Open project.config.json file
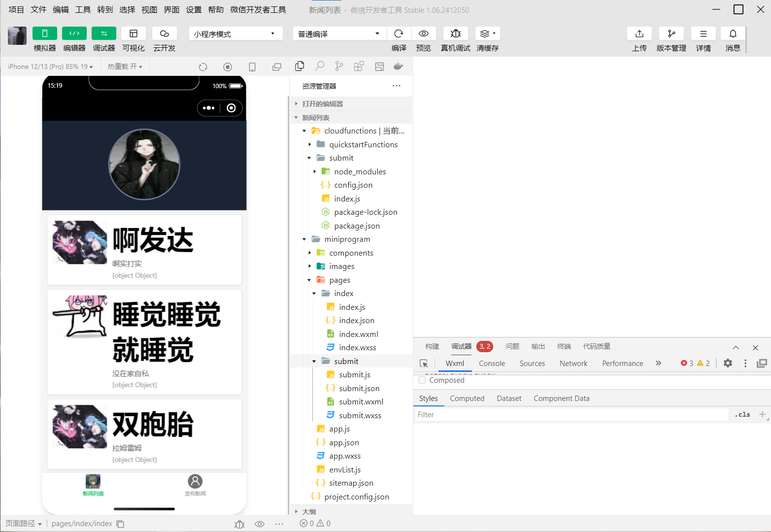This screenshot has height=532, width=771. [357, 497]
